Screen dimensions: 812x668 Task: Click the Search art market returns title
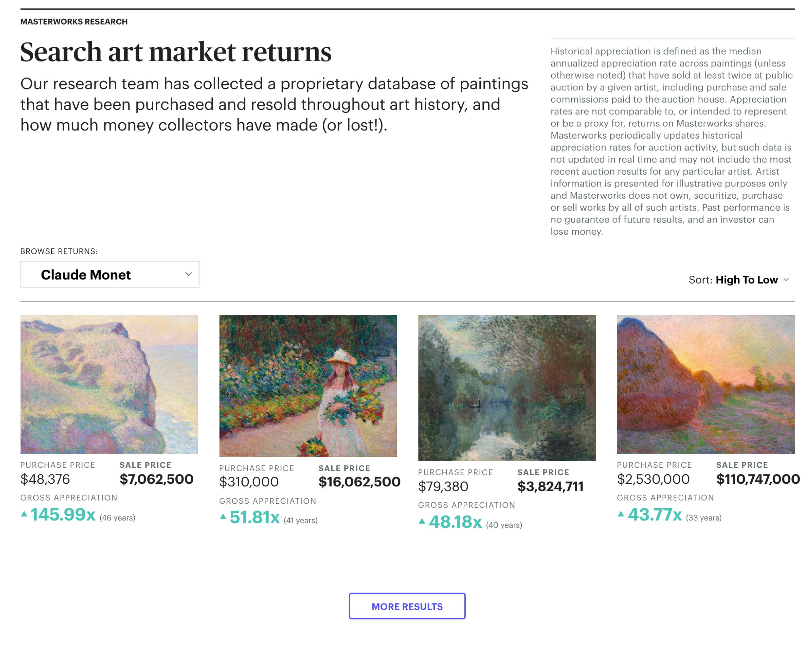[x=176, y=52]
